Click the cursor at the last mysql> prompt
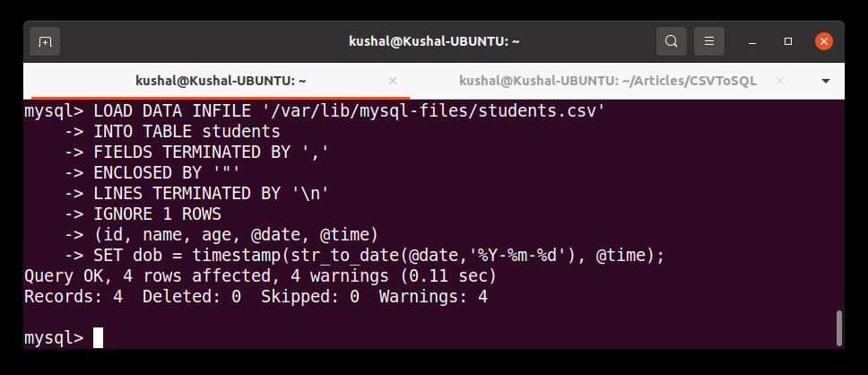 tap(98, 337)
